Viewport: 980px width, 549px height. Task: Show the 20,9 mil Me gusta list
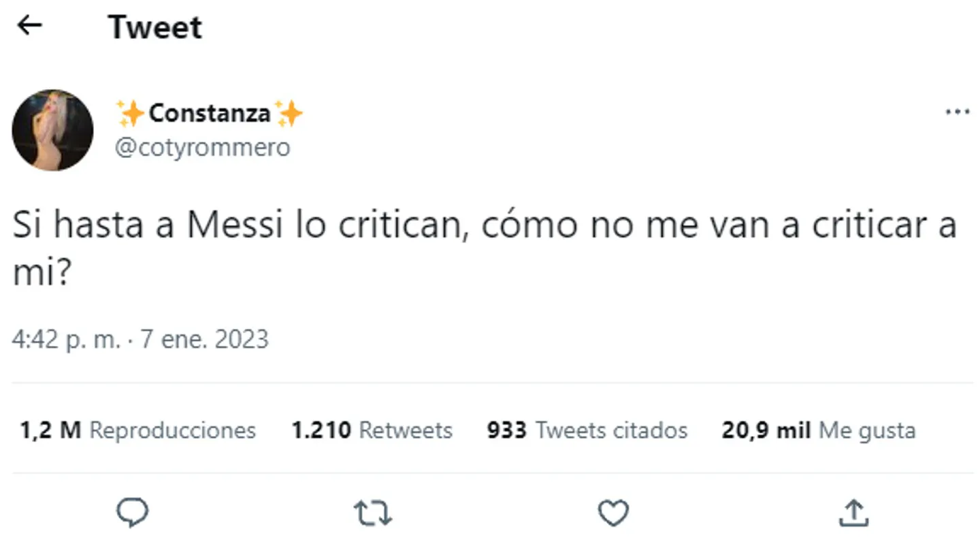pos(818,430)
